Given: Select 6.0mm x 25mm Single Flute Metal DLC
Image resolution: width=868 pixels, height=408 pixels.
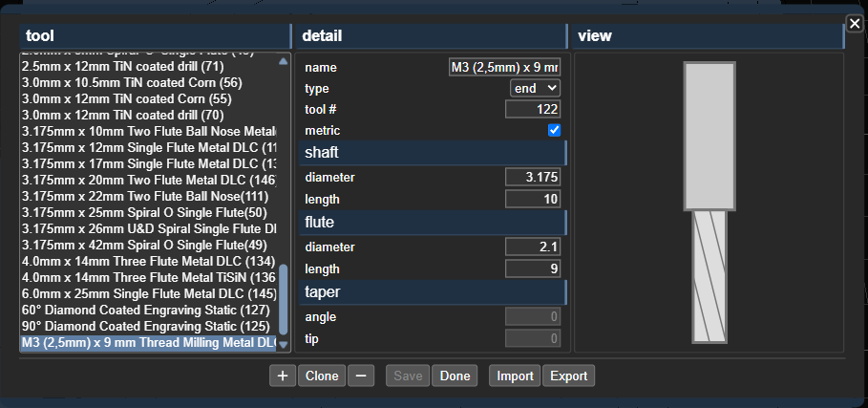Looking at the screenshot, I should click(x=149, y=293).
